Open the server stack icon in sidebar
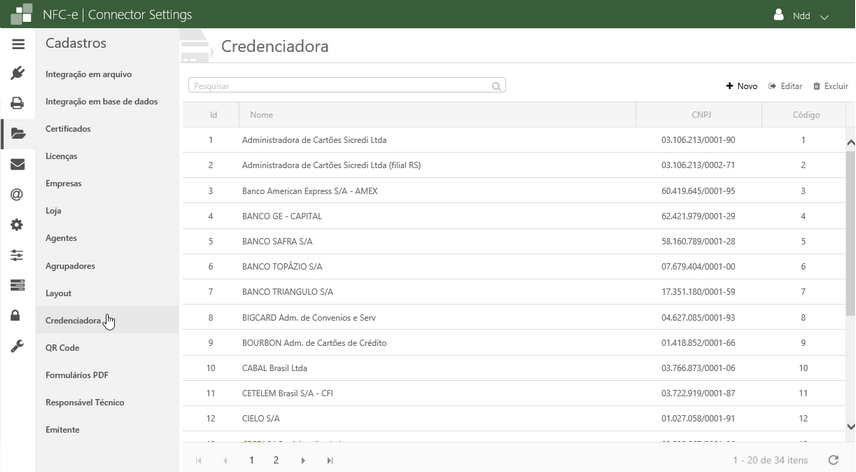Image resolution: width=856 pixels, height=472 pixels. tap(17, 285)
